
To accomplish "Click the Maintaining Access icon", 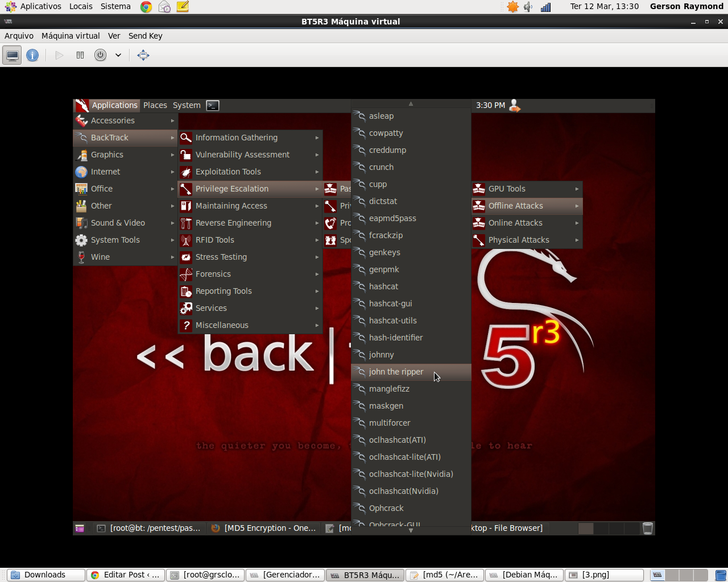I will click(x=186, y=206).
